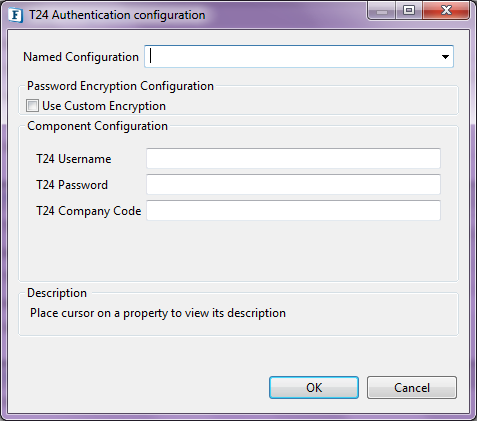Viewport: 477px width, 421px height.
Task: Click the T24 Password label
Action: 72,185
